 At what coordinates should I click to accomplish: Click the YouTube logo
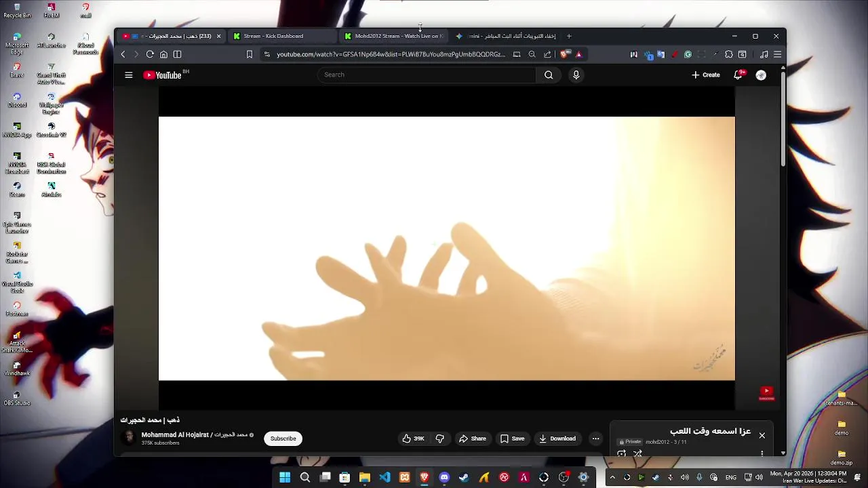(163, 75)
